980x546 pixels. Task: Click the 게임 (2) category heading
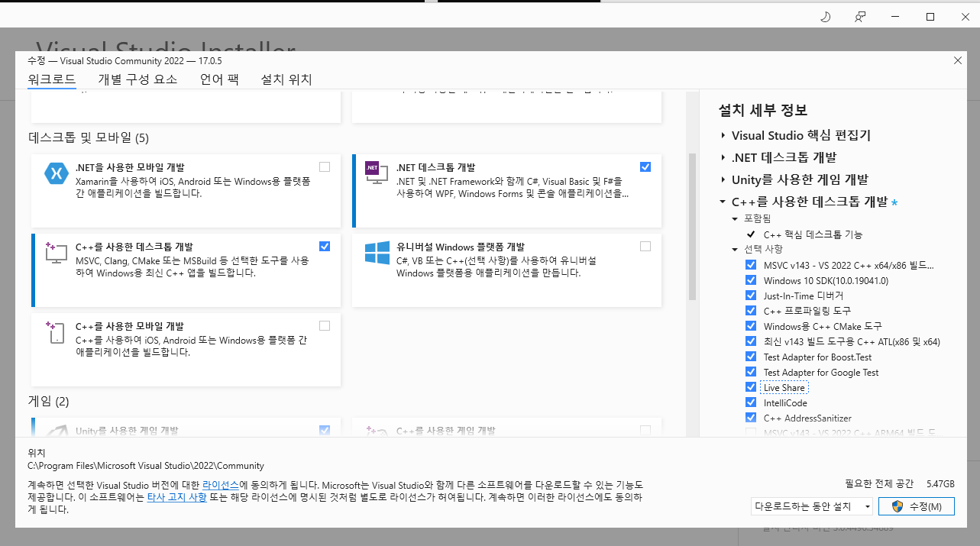point(48,401)
